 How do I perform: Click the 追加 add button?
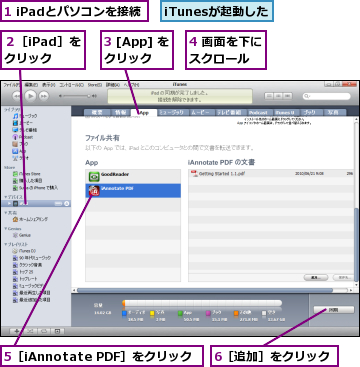316,277
